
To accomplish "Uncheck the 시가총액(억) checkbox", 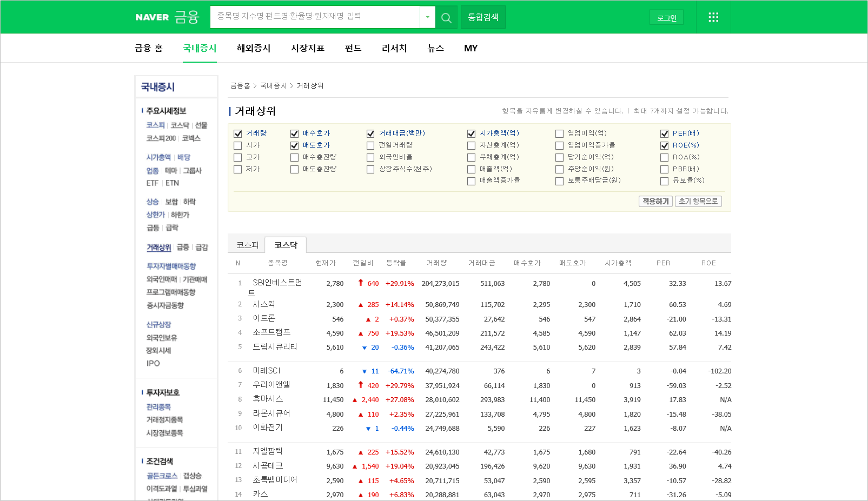I will (471, 133).
